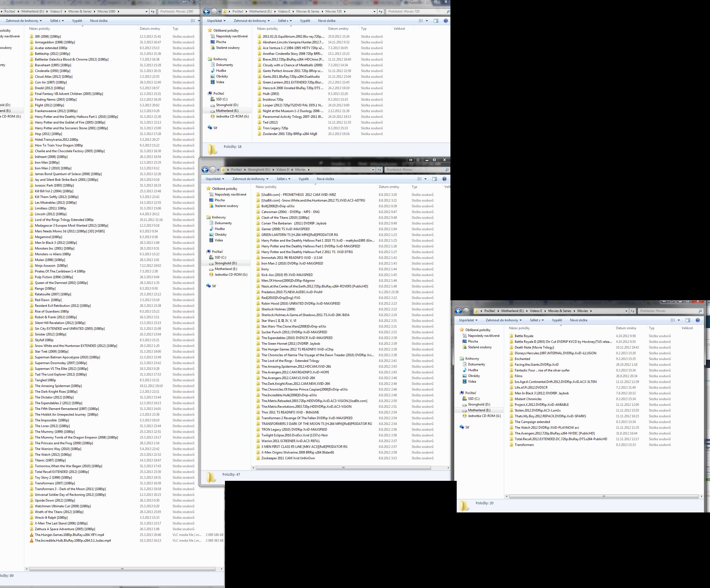Screen dimensions: 710x588
Task: Click Vypálit in Movies 1080 toolbar
Action: click(x=77, y=21)
